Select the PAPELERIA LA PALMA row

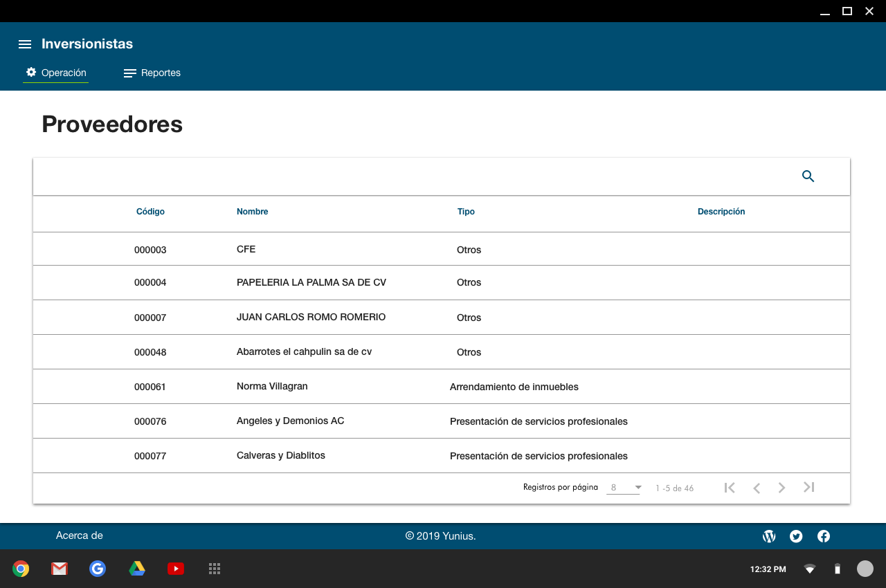click(x=311, y=282)
